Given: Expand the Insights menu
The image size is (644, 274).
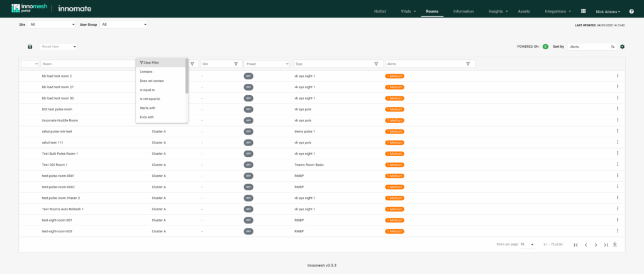Looking at the screenshot, I should 498,11.
